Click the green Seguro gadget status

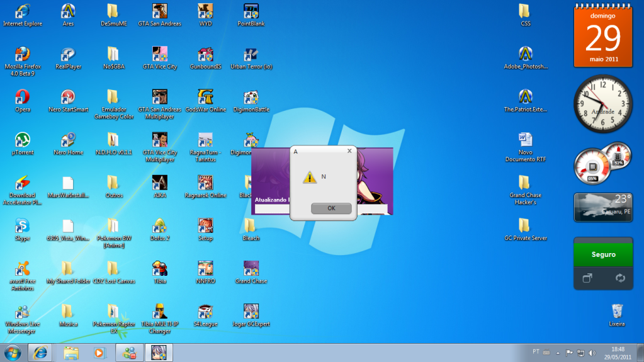click(602, 254)
